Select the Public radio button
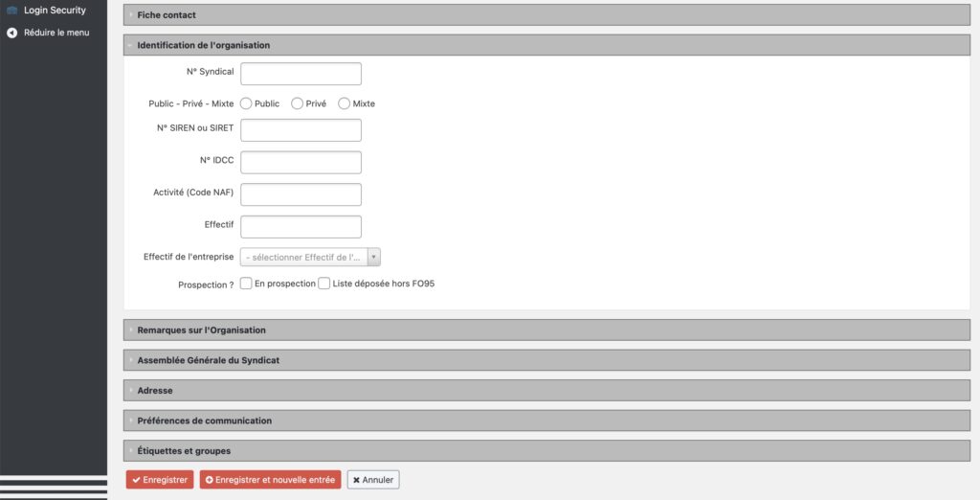The width and height of the screenshot is (980, 500). pos(247,103)
